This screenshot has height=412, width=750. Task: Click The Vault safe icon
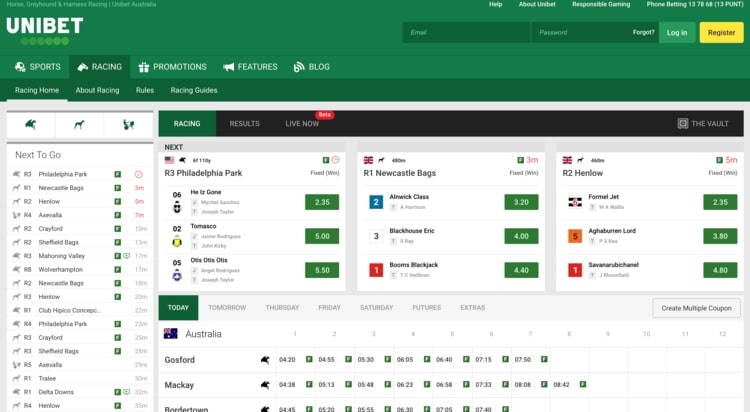pos(683,123)
